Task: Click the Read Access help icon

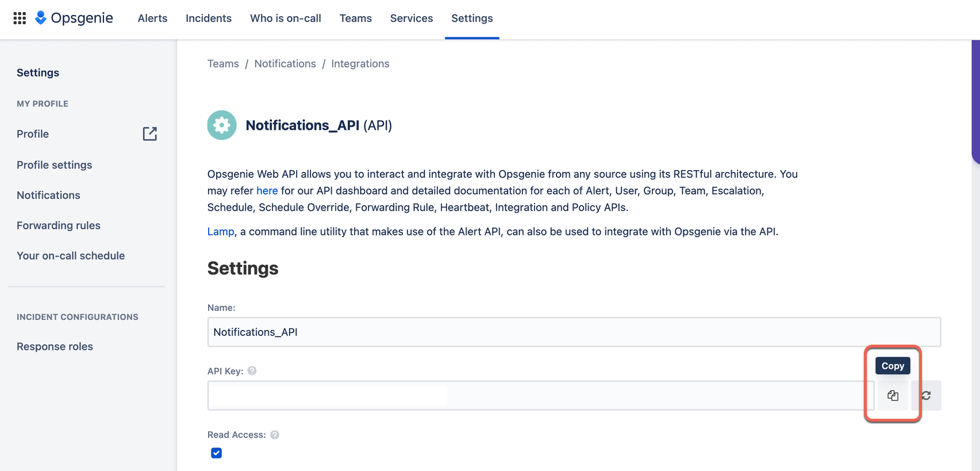Action: pyautogui.click(x=275, y=435)
